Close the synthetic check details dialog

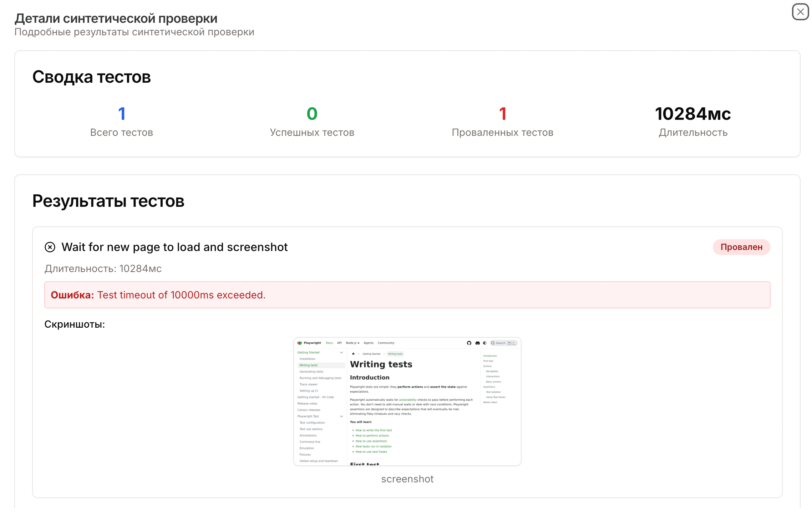point(800,12)
